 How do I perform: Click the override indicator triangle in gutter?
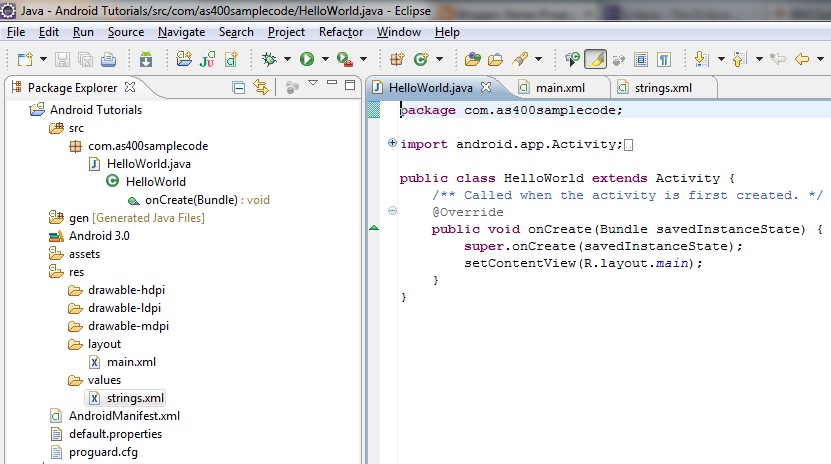click(374, 228)
